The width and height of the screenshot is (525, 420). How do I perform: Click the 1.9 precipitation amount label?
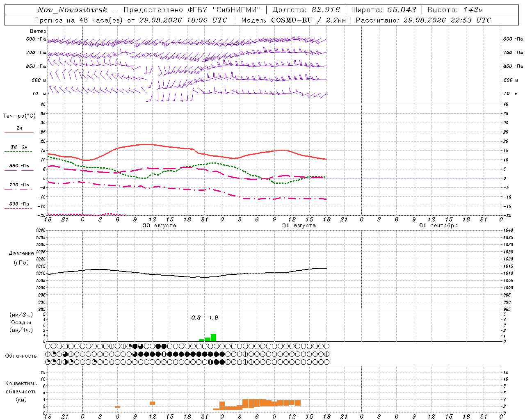pyautogui.click(x=213, y=317)
